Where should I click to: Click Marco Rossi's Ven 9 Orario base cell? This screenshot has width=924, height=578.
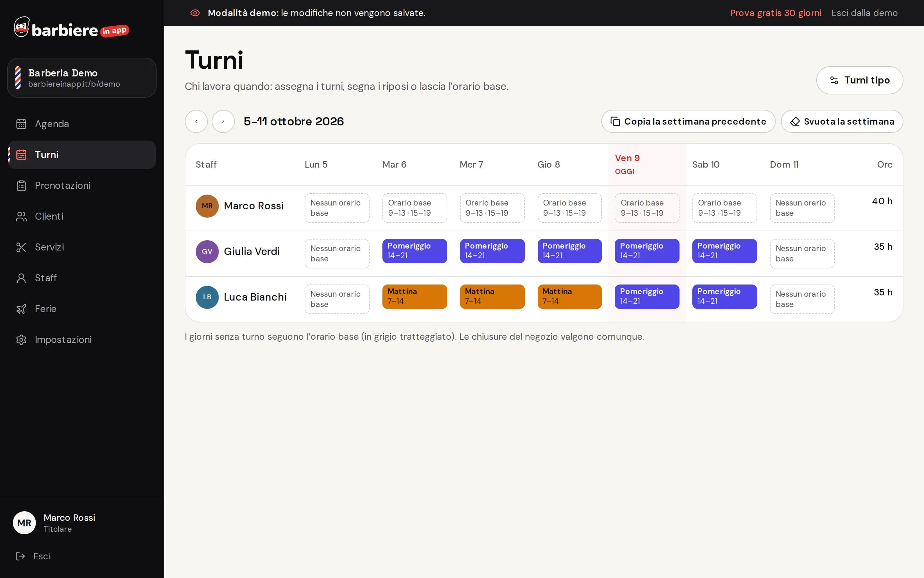pos(647,208)
